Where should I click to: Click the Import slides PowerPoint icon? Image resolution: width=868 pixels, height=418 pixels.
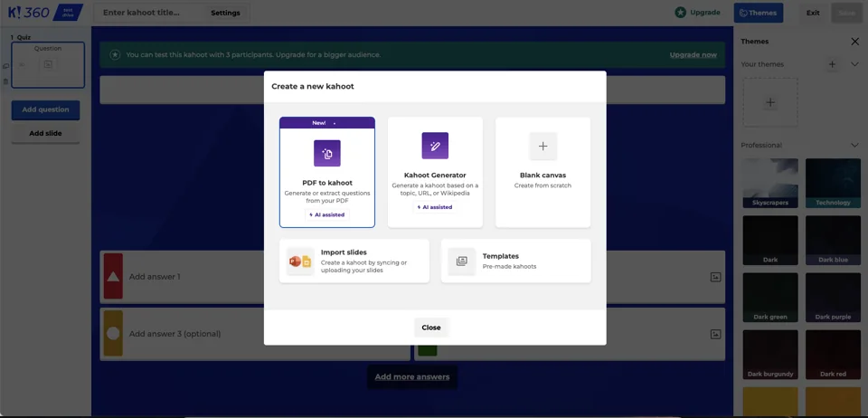point(300,261)
